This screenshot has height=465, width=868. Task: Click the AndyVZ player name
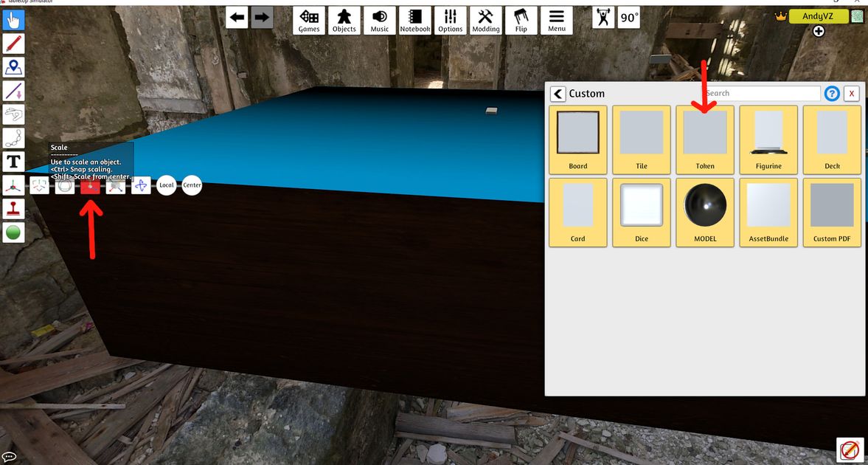point(818,16)
